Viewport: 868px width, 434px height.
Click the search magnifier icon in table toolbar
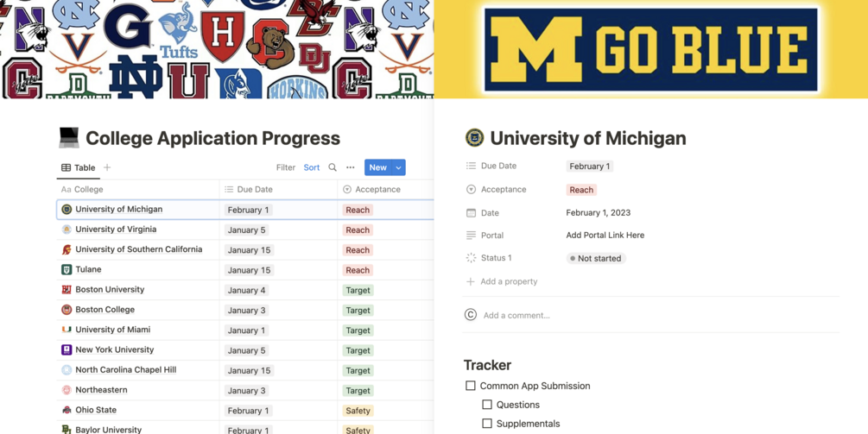click(333, 167)
